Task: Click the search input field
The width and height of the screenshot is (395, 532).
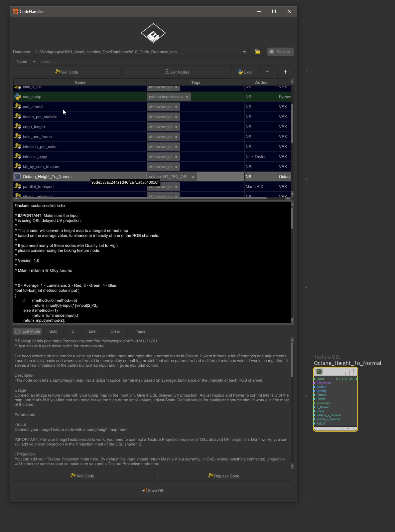Action: pyautogui.click(x=166, y=62)
